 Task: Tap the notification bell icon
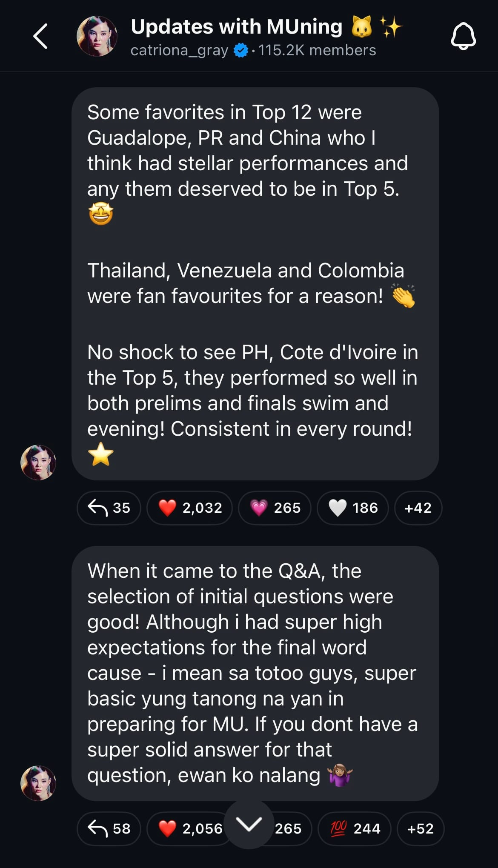(x=463, y=37)
